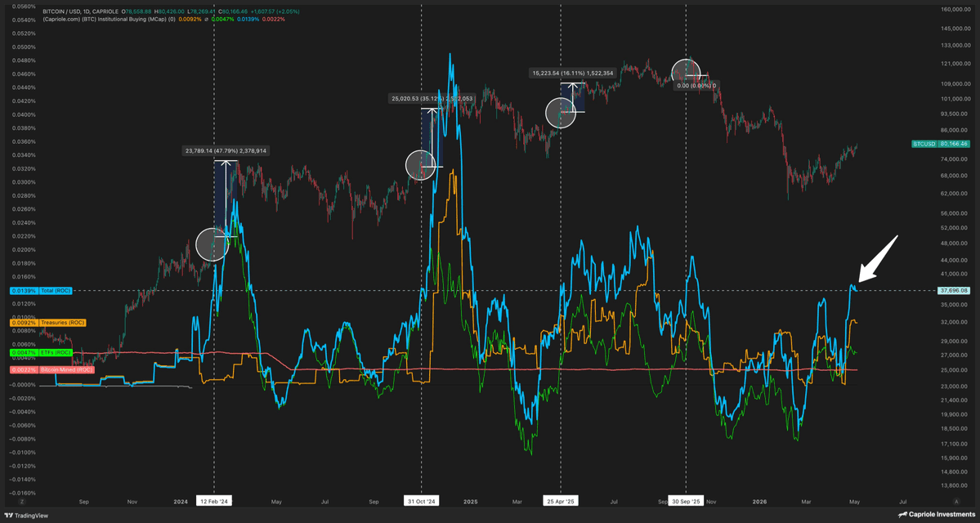
Task: Click the 25,020.53 (35.12%) measurement label
Action: tap(432, 98)
